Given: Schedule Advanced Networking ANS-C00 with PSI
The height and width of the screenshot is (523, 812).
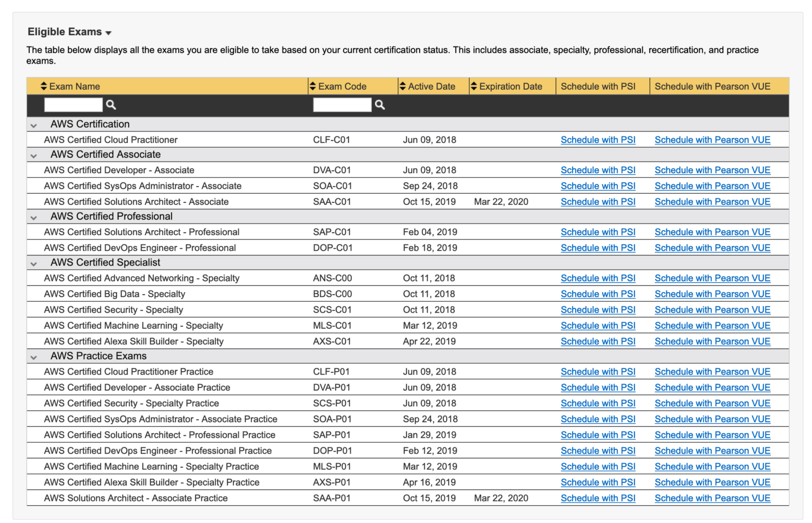Looking at the screenshot, I should click(x=598, y=278).
